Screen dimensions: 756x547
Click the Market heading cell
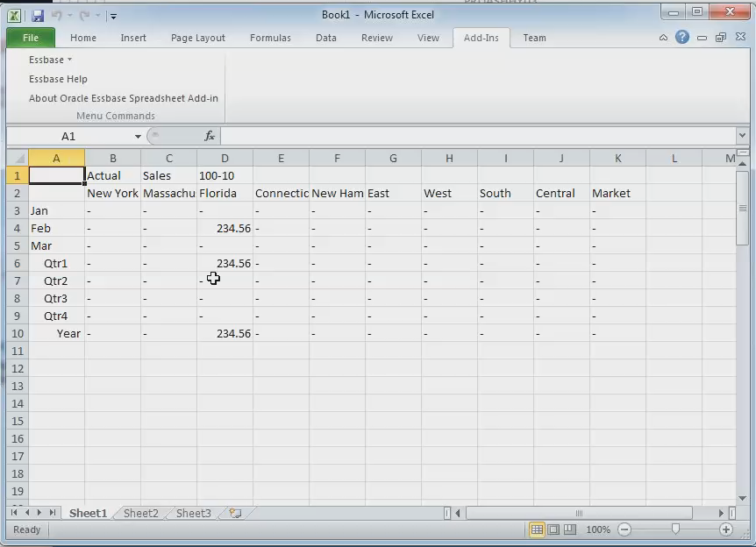tap(617, 193)
